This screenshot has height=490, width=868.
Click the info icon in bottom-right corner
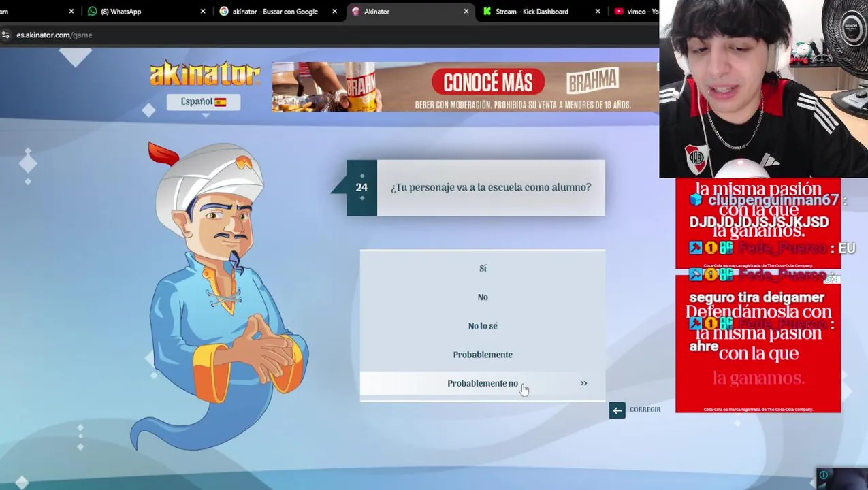(x=824, y=475)
